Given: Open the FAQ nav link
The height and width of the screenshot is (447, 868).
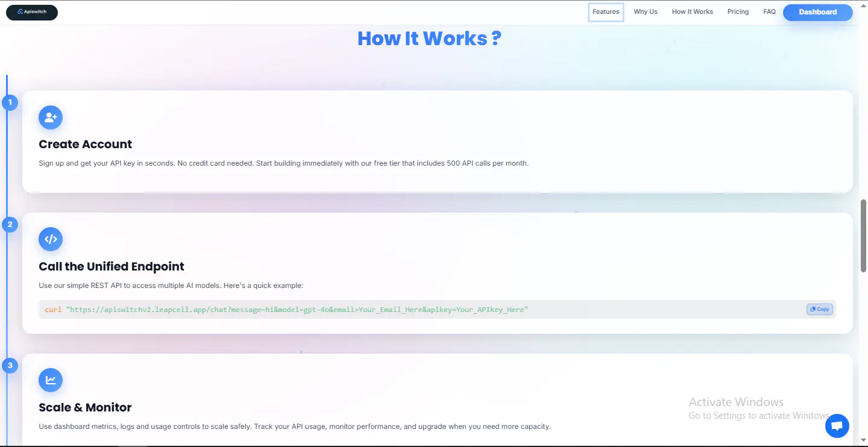Looking at the screenshot, I should click(x=770, y=12).
